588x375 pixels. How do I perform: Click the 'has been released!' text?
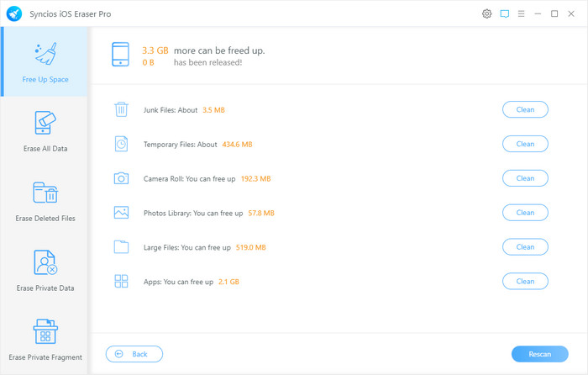pos(207,63)
